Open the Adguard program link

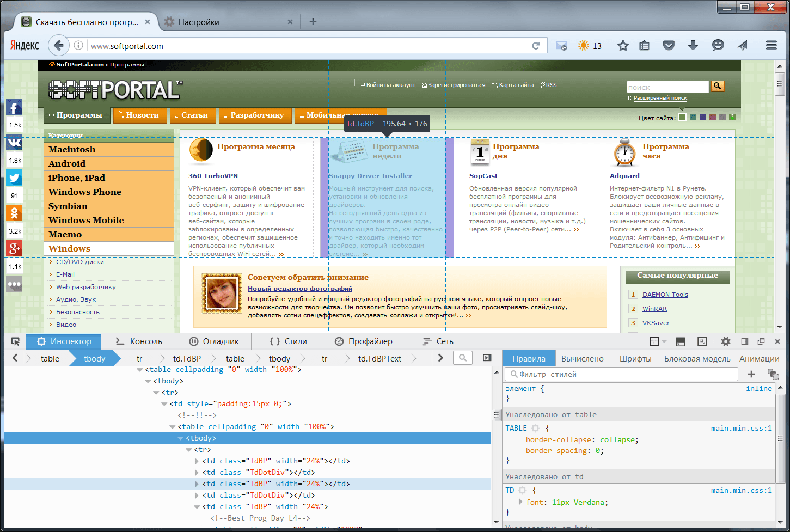tap(624, 176)
